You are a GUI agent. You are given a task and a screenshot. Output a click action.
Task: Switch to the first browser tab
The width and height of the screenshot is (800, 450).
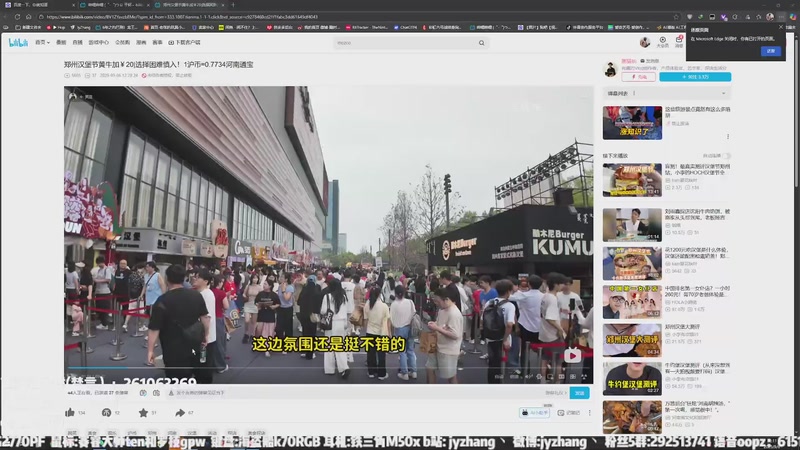[x=38, y=5]
